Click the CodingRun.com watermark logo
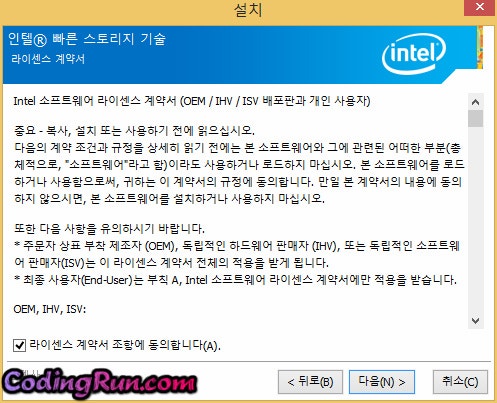497x403 pixels. tap(100, 383)
